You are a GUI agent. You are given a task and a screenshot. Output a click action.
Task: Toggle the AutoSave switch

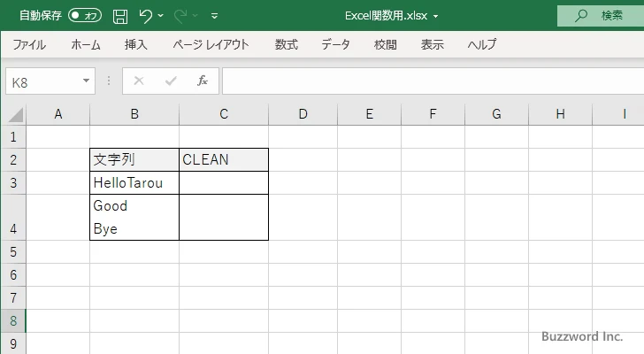click(x=85, y=16)
